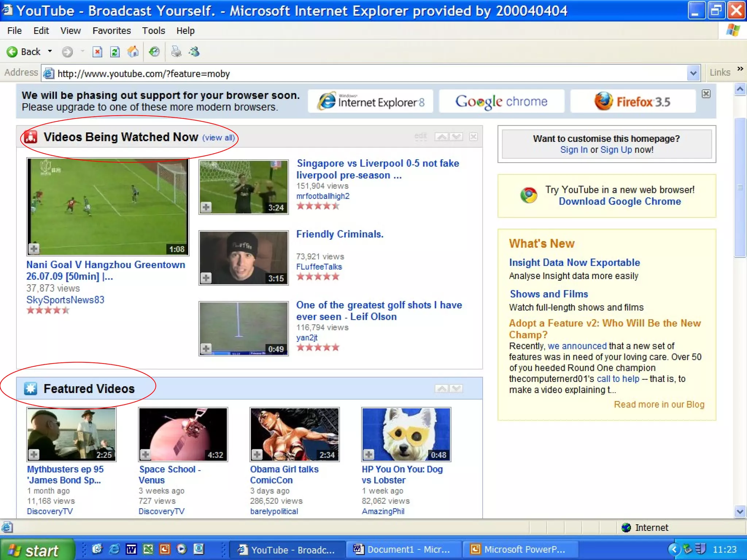
Task: Move Featured Videos module down
Action: pos(456,389)
